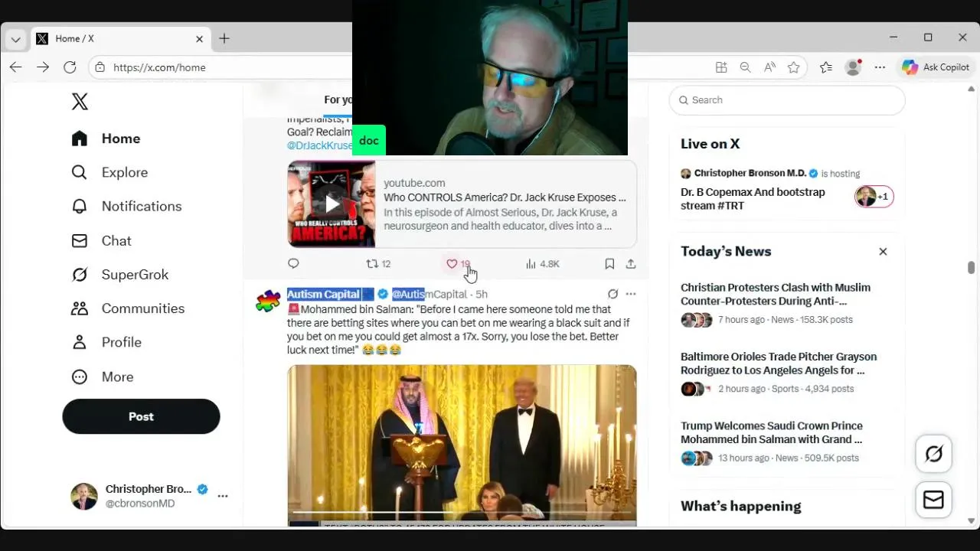The width and height of the screenshot is (980, 551).
Task: Click Grok icon on Autism Capital post
Action: (612, 294)
